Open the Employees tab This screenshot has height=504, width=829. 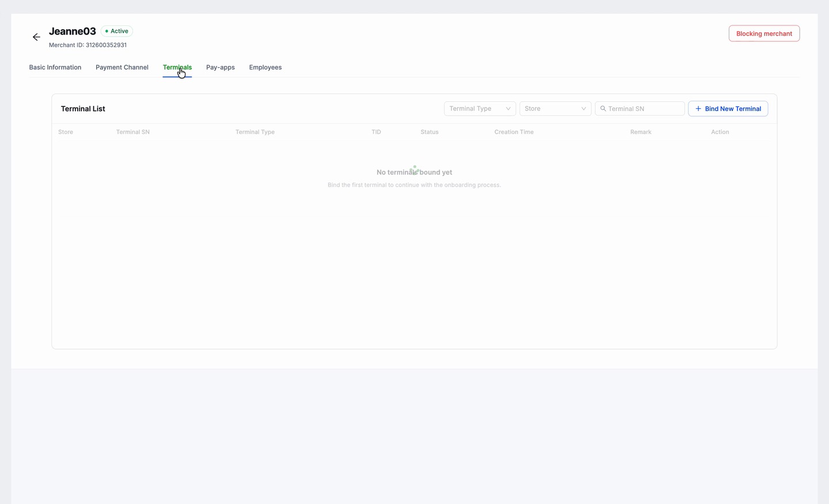tap(265, 67)
